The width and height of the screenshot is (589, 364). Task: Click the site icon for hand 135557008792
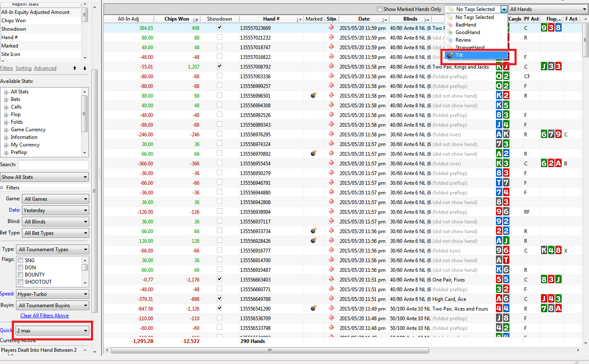pyautogui.click(x=331, y=66)
